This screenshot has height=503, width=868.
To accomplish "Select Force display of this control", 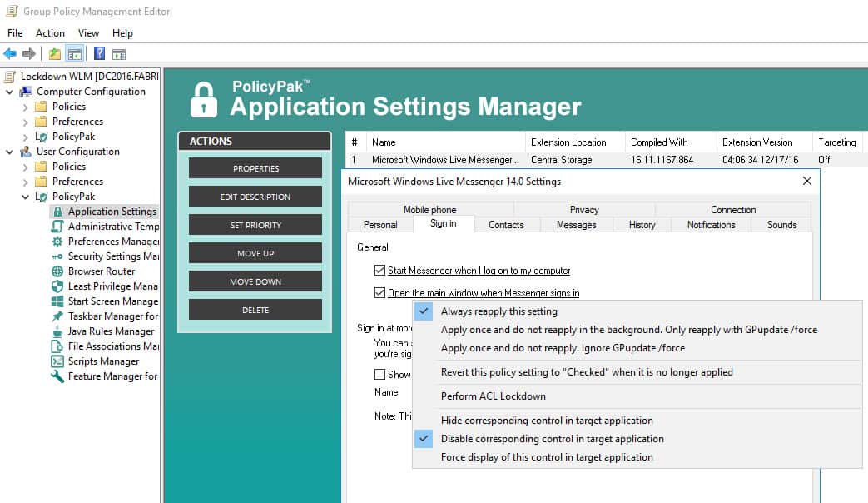I will pyautogui.click(x=637, y=457).
